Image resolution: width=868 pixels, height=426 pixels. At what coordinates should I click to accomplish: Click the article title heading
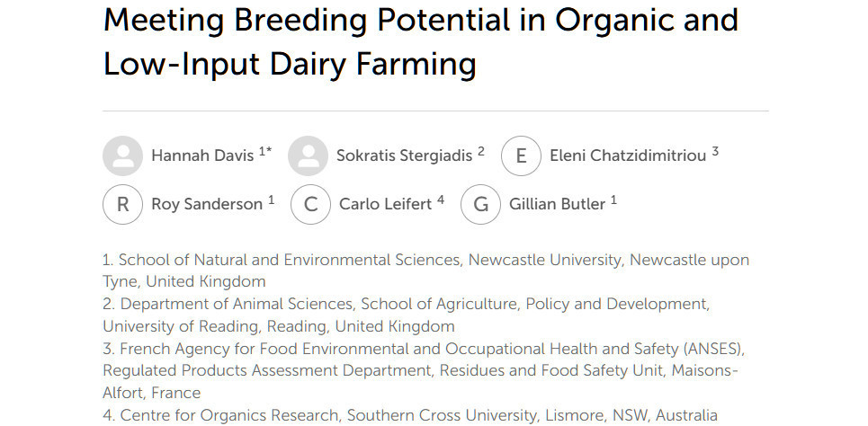coord(421,41)
